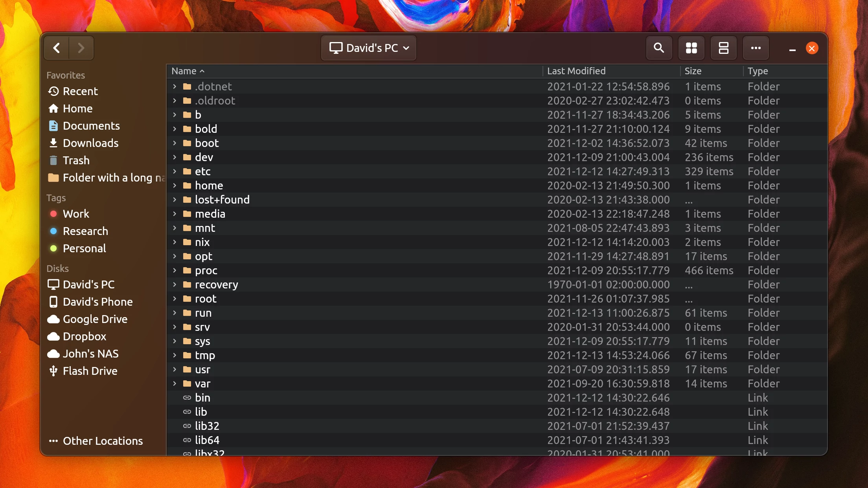Open the Trash in sidebar
The width and height of the screenshot is (868, 488).
76,160
